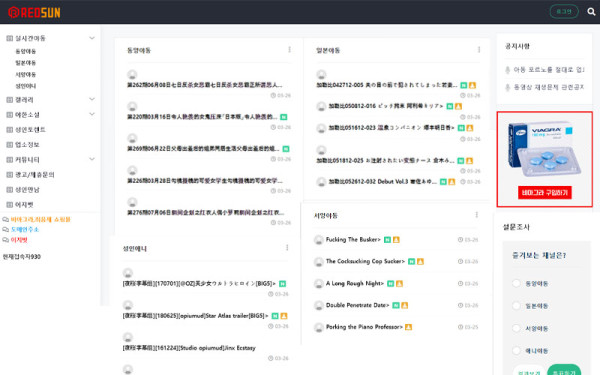This screenshot has width=600, height=375.
Task: Click the chat icon beside 도메인주소
Action: [x=6, y=230]
